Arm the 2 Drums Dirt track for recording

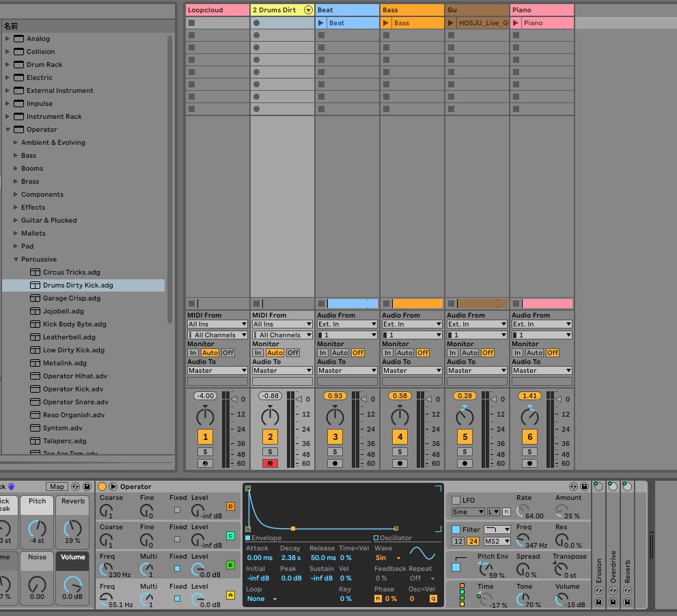coord(270,463)
